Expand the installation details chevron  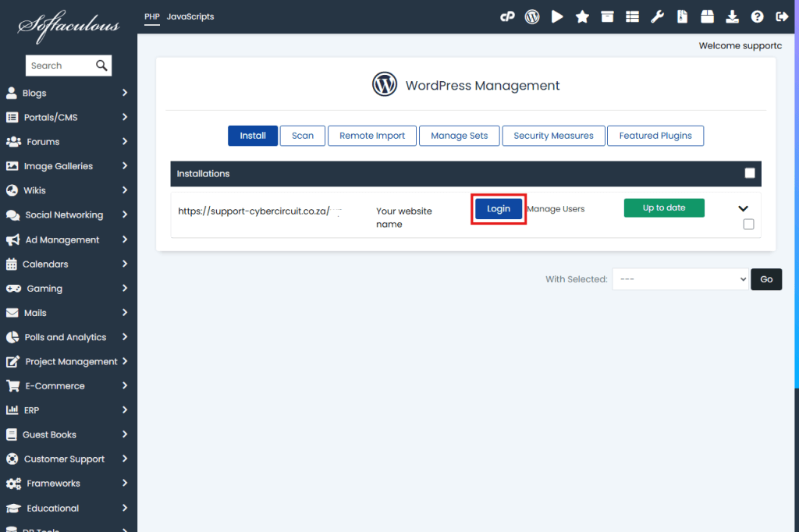tap(743, 208)
